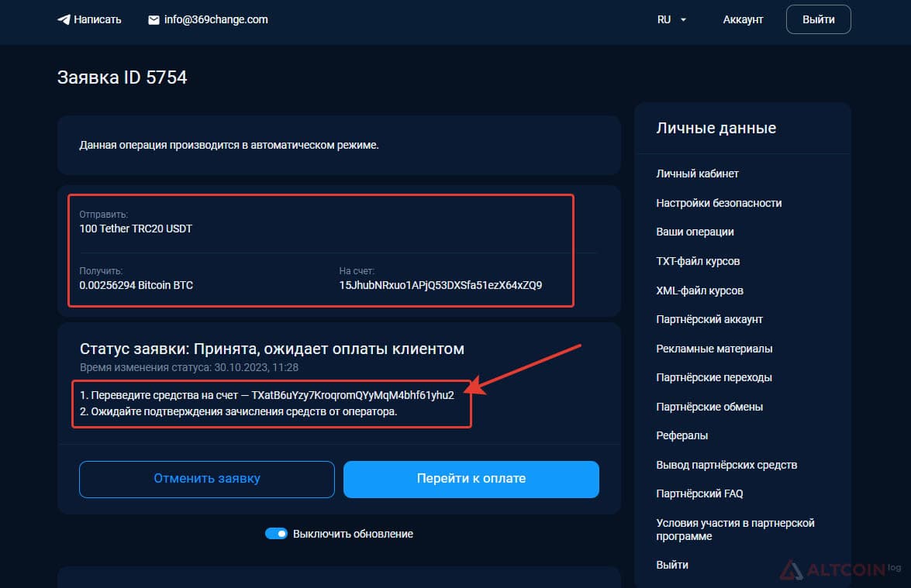911x588 pixels.
Task: Open Личный кабинет in sidebar
Action: click(697, 174)
